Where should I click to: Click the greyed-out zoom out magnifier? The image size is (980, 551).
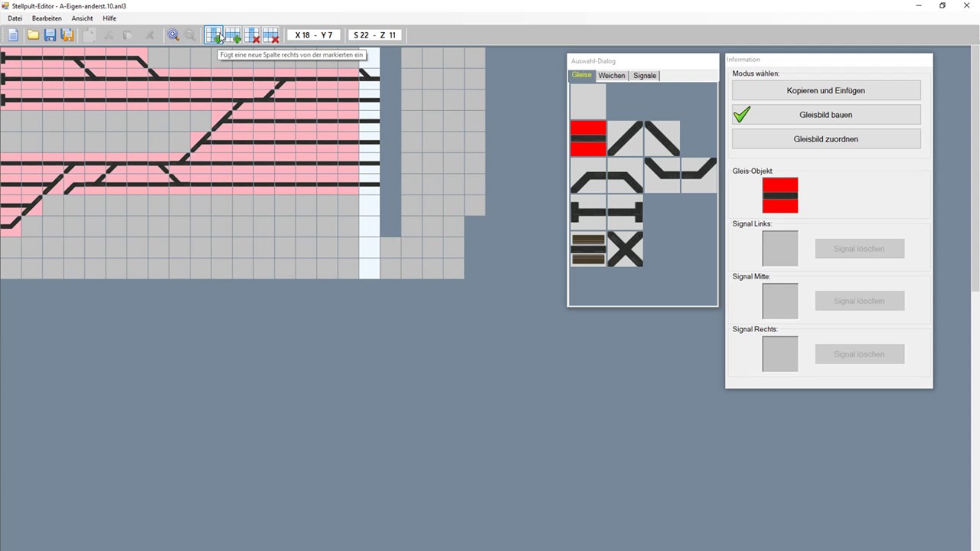tap(190, 35)
